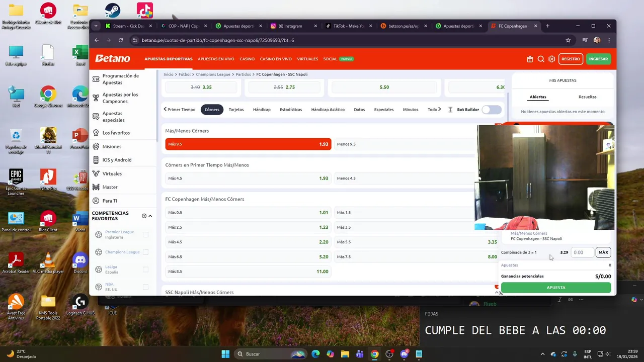Open the Casino en Vivo menu
Image resolution: width=644 pixels, height=362 pixels.
(x=276, y=59)
